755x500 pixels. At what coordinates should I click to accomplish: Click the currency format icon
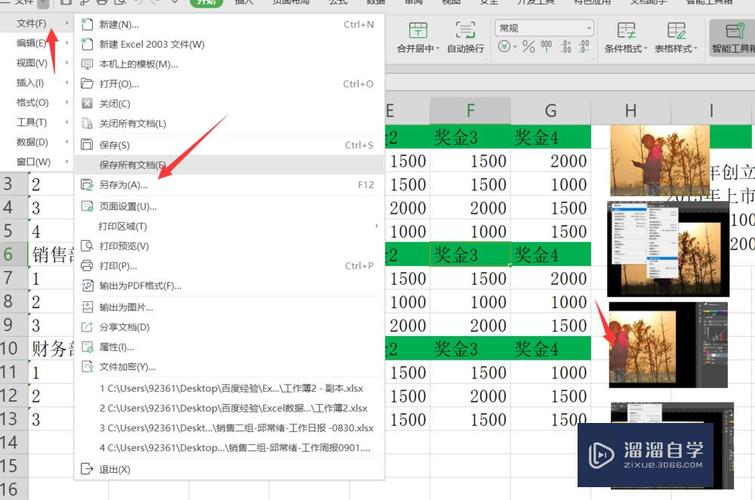point(504,46)
